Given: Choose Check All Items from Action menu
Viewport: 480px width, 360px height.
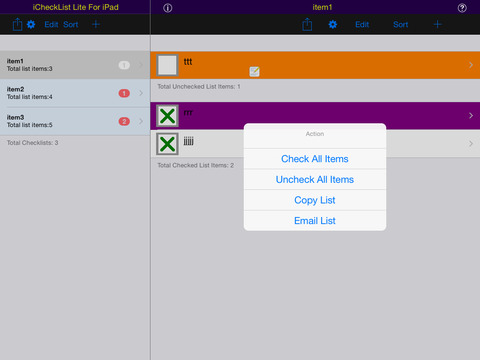Looking at the screenshot, I should tap(315, 159).
